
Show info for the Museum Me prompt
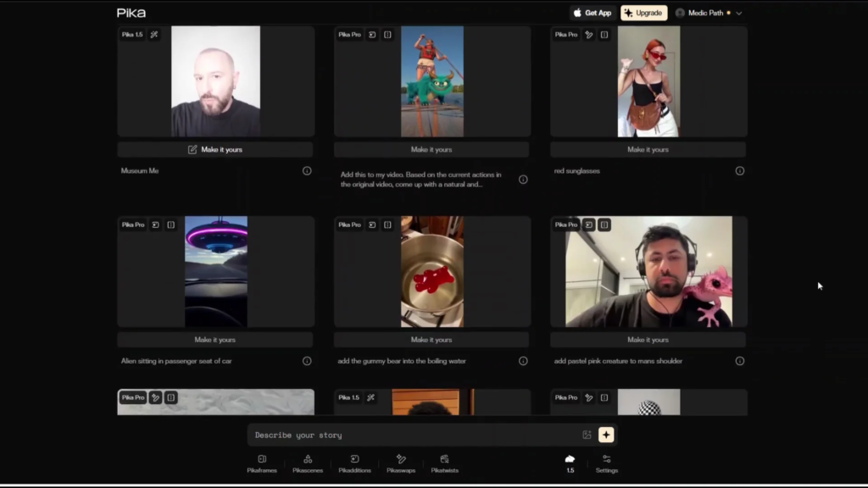[x=307, y=170]
